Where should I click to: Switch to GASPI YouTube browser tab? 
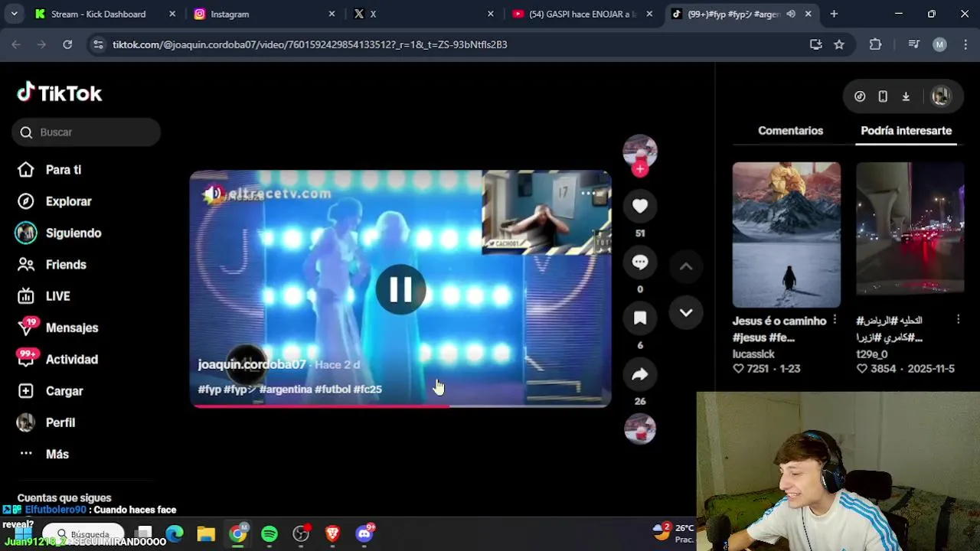click(x=581, y=14)
